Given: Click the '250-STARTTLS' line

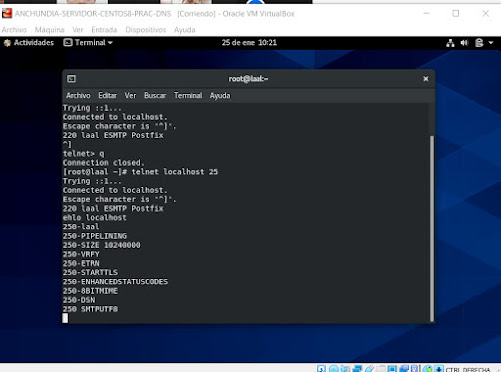Looking at the screenshot, I should (x=90, y=272).
